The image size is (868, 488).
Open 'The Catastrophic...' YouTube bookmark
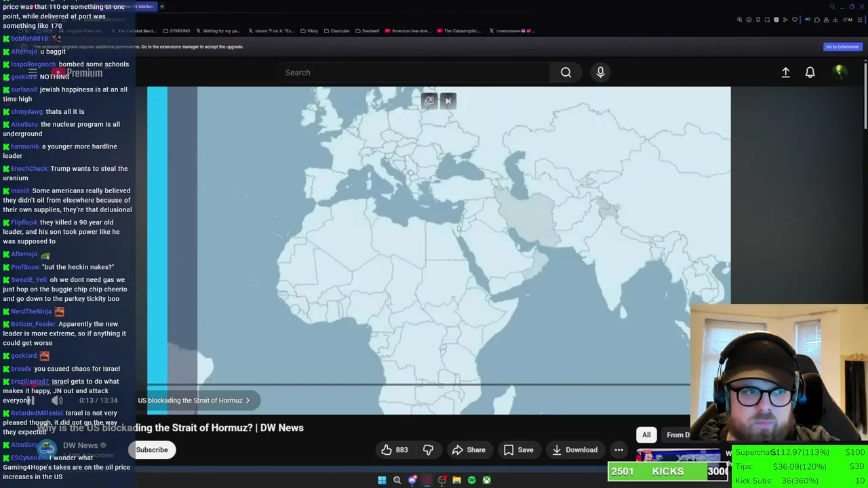[459, 30]
